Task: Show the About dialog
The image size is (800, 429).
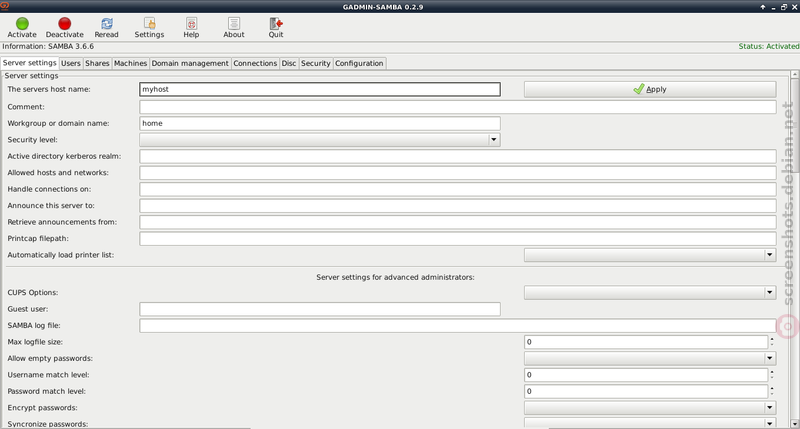Action: [x=234, y=23]
